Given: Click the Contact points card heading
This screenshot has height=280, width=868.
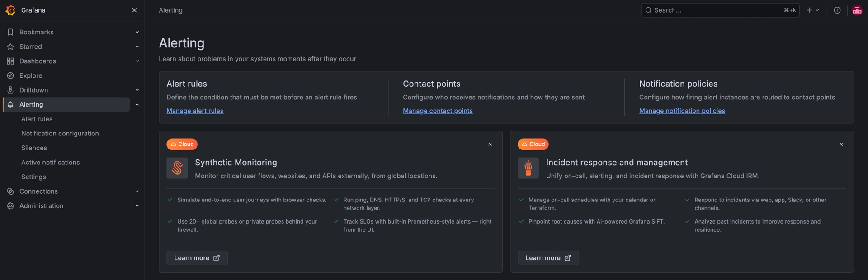Looking at the screenshot, I should pyautogui.click(x=431, y=84).
